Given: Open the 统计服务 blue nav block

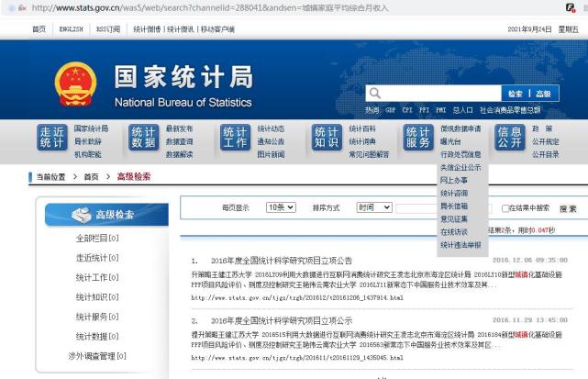Looking at the screenshot, I should (x=418, y=138).
